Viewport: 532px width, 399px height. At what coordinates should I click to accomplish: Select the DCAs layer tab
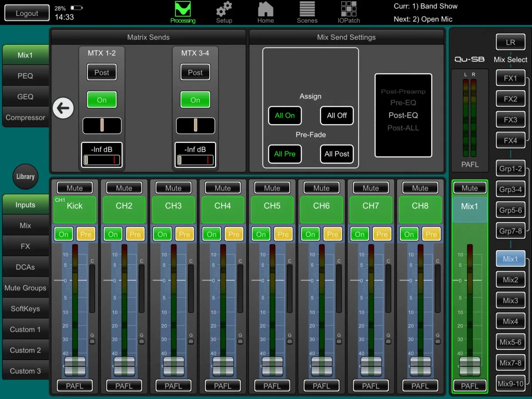(x=25, y=267)
